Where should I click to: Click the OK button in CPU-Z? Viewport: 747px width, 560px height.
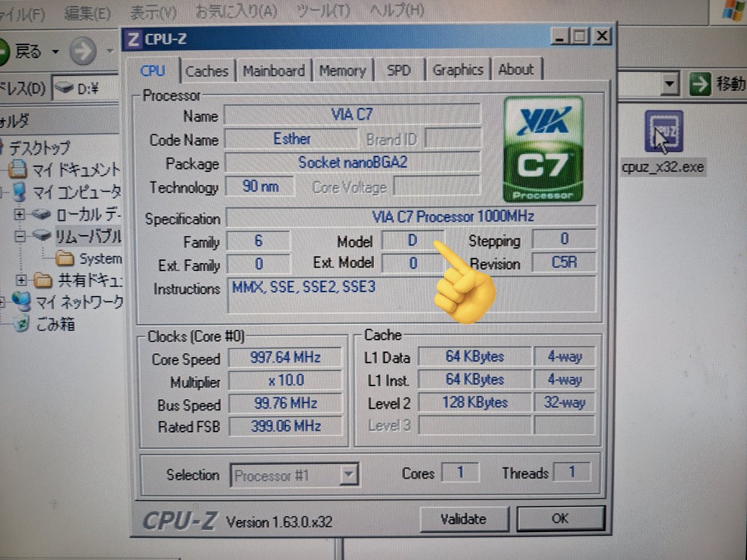tap(560, 518)
